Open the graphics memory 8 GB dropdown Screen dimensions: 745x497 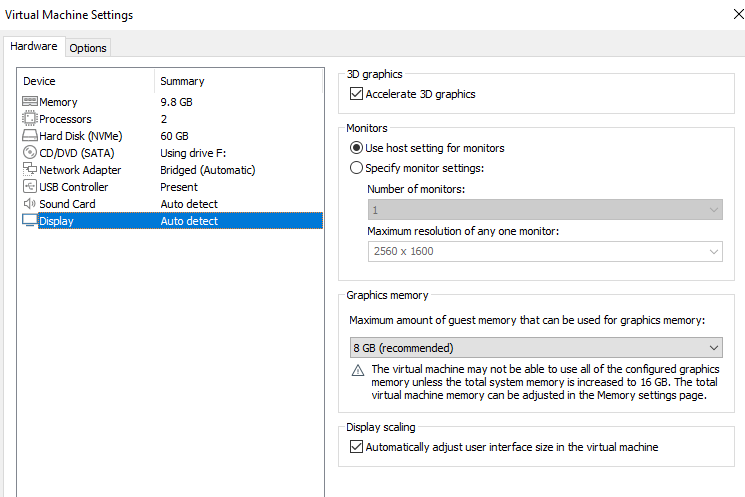(x=536, y=347)
